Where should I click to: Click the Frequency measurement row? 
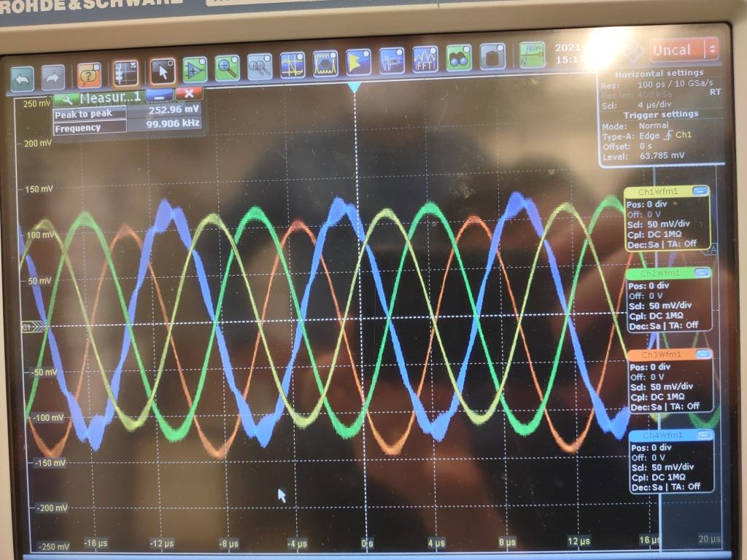click(x=126, y=126)
